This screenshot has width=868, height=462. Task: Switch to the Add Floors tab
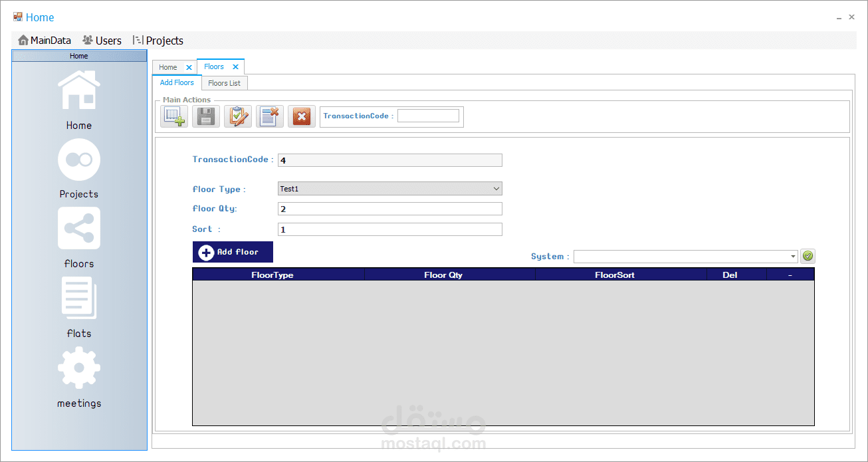tap(177, 82)
